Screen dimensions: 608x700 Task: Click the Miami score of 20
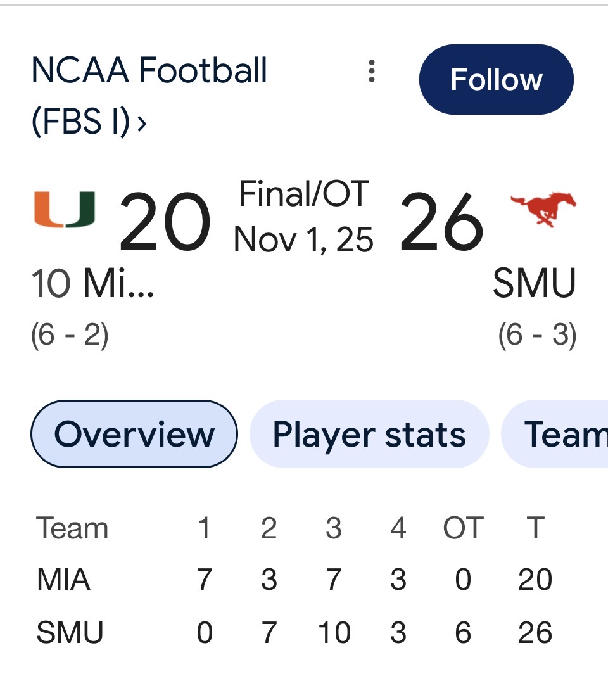click(x=165, y=222)
